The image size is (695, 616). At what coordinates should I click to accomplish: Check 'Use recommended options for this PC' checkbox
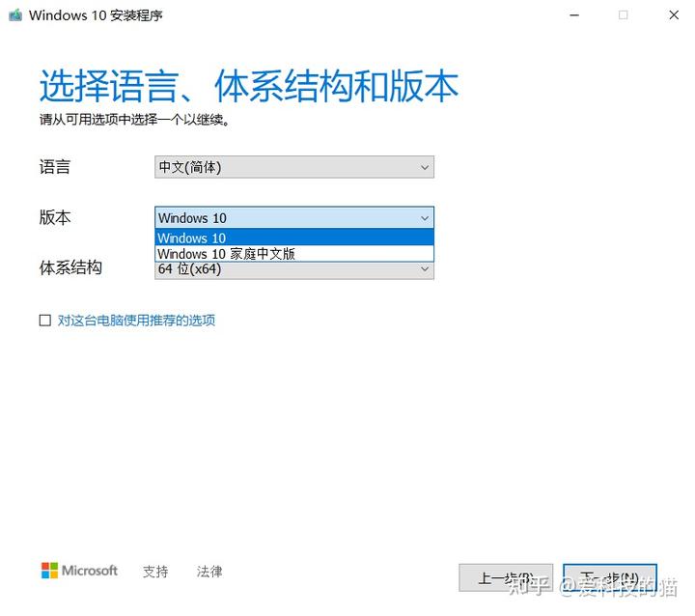(45, 321)
